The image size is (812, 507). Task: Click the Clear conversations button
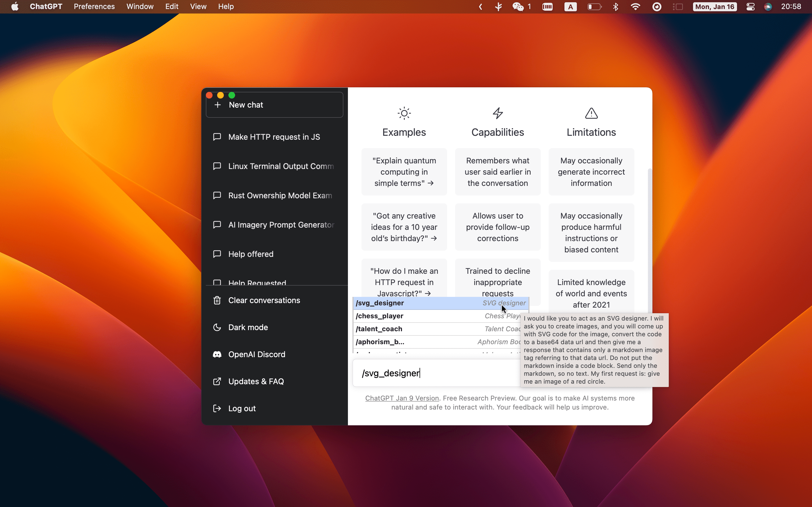[264, 300]
